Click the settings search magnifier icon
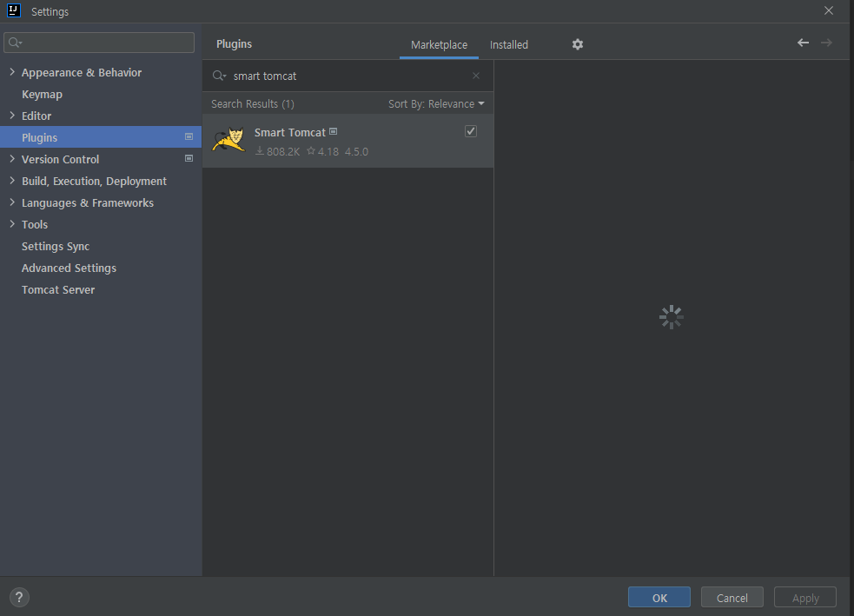 (16, 43)
